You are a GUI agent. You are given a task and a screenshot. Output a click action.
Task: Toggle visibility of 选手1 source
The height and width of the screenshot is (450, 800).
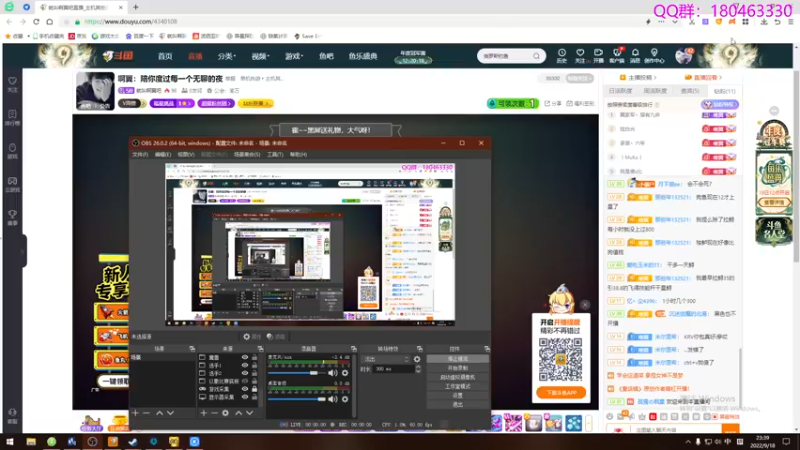[245, 365]
